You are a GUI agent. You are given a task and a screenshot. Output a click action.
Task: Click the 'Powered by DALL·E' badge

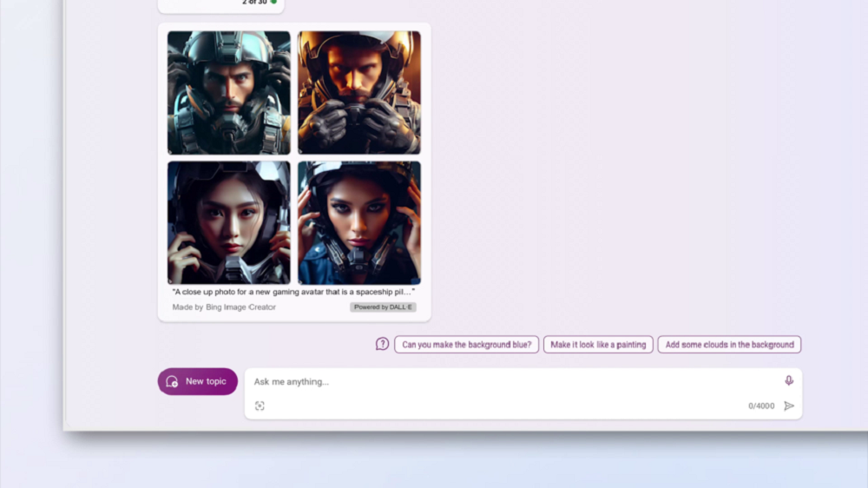(383, 307)
